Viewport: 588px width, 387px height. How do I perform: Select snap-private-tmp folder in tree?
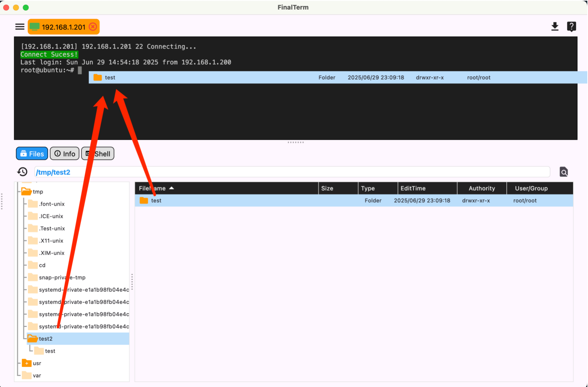[62, 278]
